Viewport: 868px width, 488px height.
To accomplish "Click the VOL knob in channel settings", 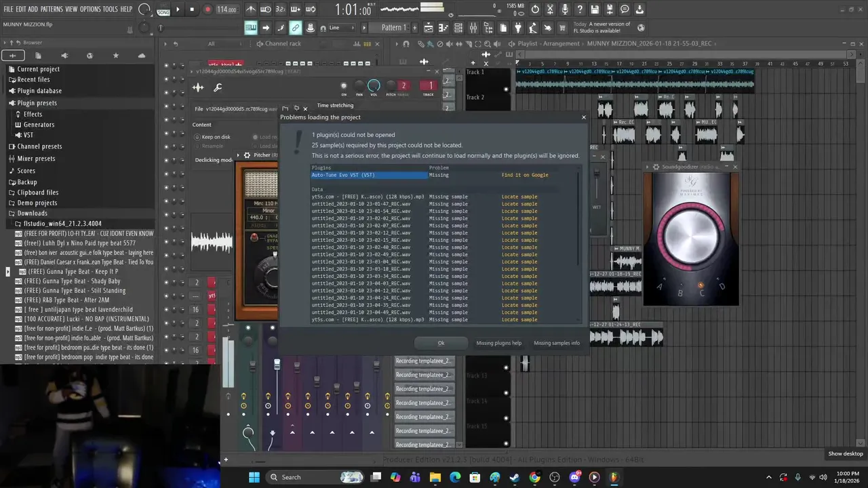I will click(x=374, y=85).
